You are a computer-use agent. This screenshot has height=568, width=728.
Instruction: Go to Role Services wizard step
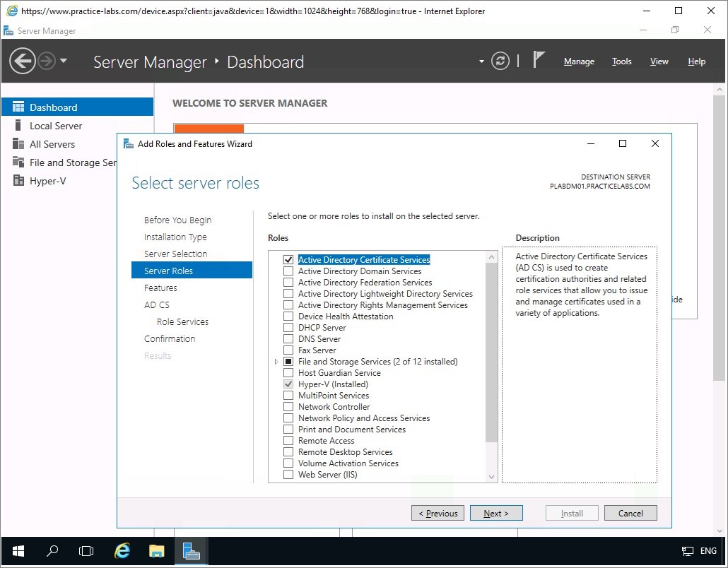pos(182,321)
